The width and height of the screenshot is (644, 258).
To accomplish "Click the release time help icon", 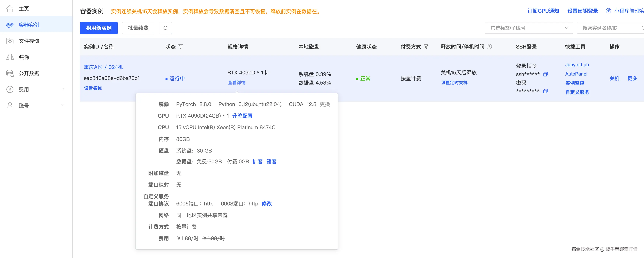I will (x=489, y=47).
